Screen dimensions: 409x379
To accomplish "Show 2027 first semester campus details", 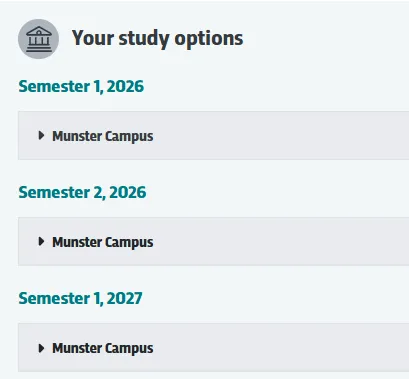I will coord(213,347).
